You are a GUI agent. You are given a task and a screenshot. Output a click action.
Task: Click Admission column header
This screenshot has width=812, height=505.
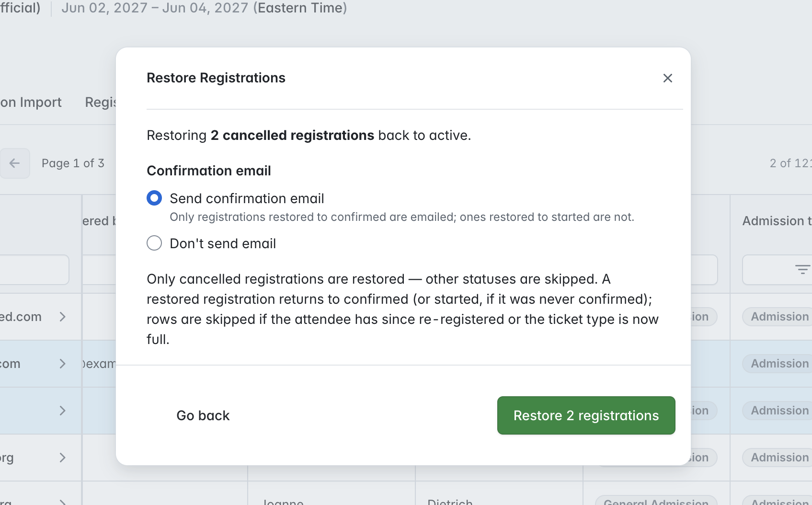pyautogui.click(x=777, y=221)
